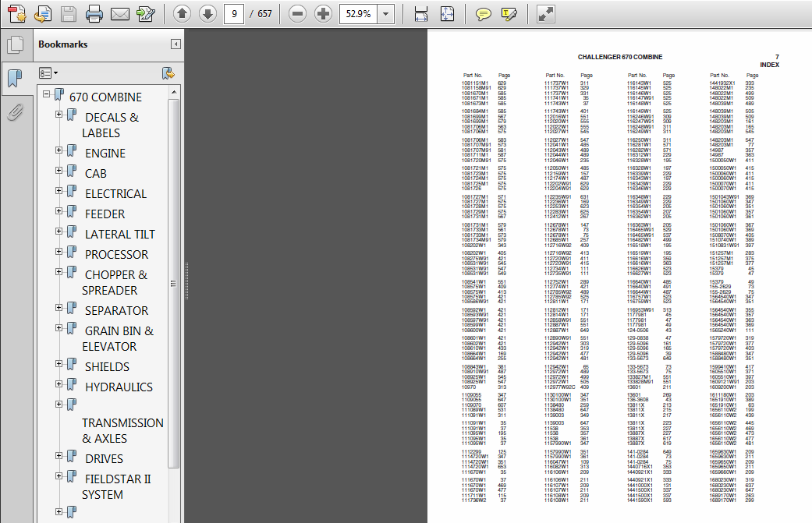Open the Attachments paperclip panel
This screenshot has height=523, width=812.
[16, 111]
